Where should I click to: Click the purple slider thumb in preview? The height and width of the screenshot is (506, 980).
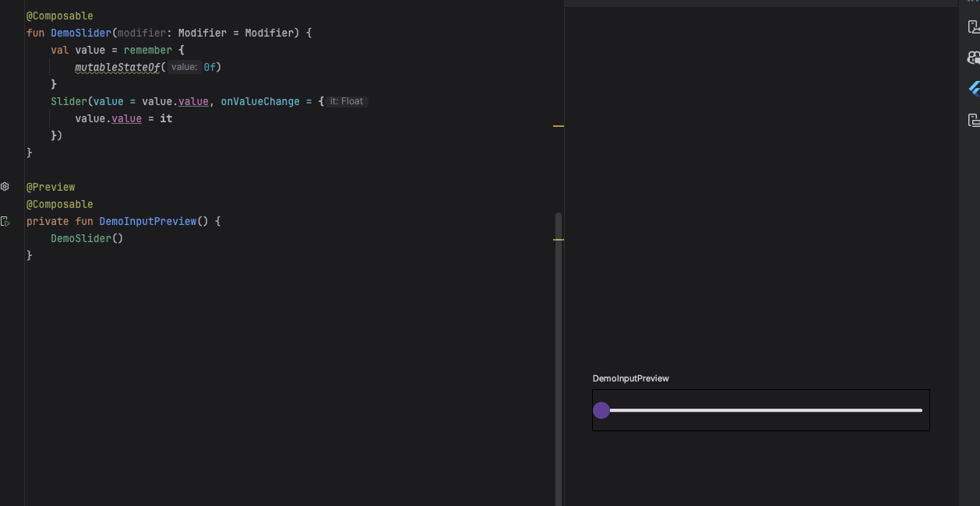[x=601, y=410]
